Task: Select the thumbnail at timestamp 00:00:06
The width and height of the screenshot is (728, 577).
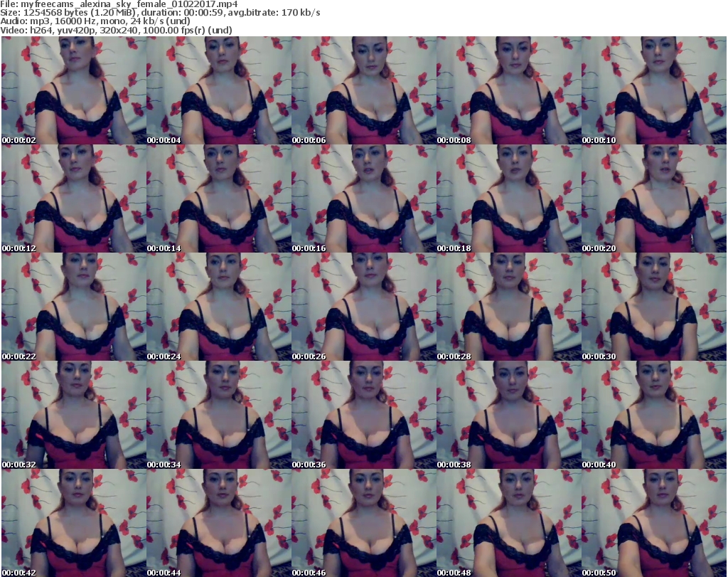Action: [364, 90]
